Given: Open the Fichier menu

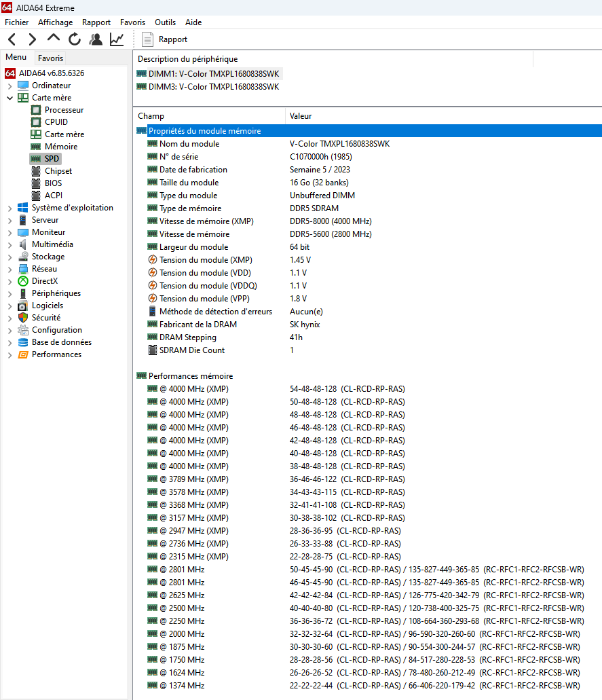Looking at the screenshot, I should (x=16, y=22).
